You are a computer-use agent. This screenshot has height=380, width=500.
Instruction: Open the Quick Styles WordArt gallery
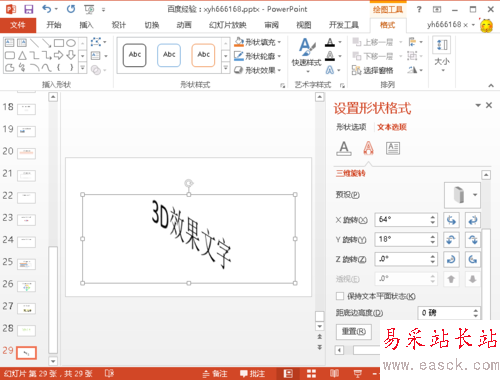(x=307, y=55)
